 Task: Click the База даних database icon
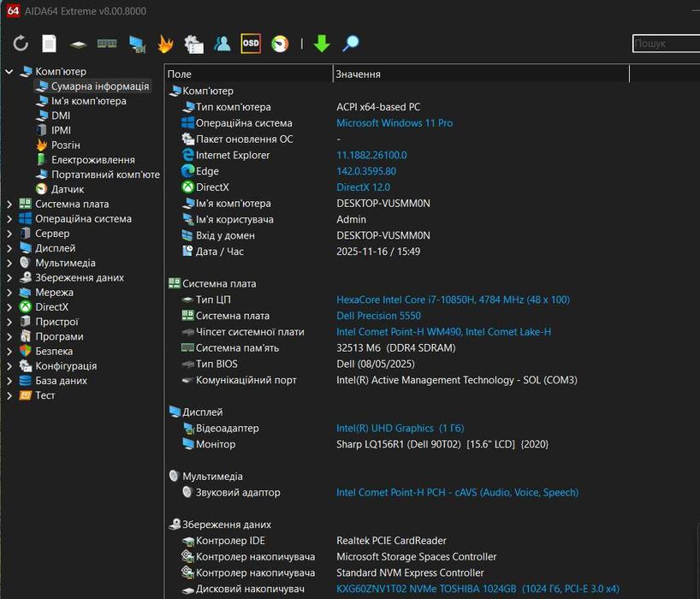(26, 381)
